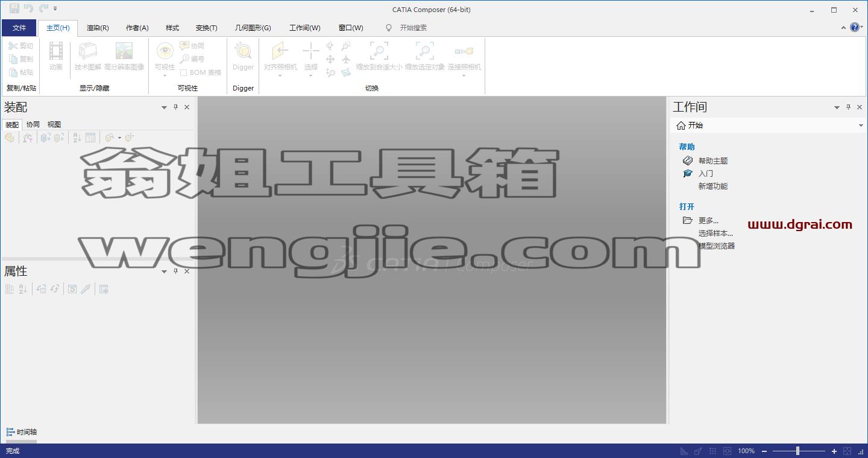The image size is (868, 458).
Task: Click the Undo arrow in title bar
Action: (29, 8)
